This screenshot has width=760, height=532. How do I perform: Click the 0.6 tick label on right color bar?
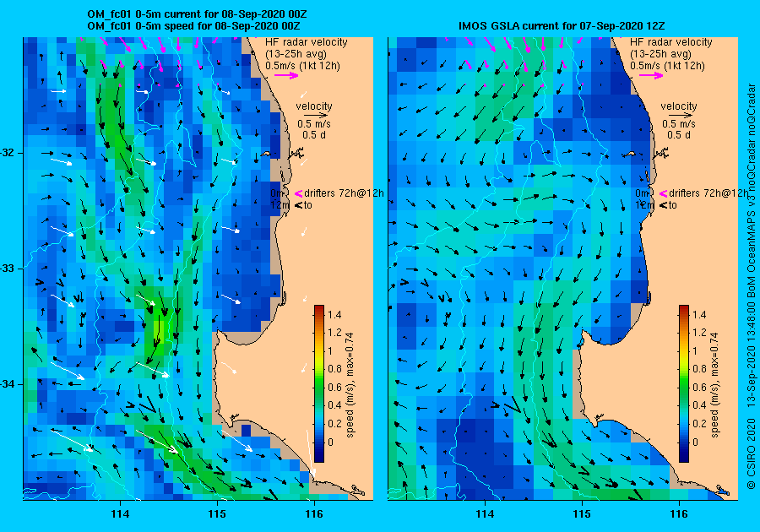coord(699,387)
